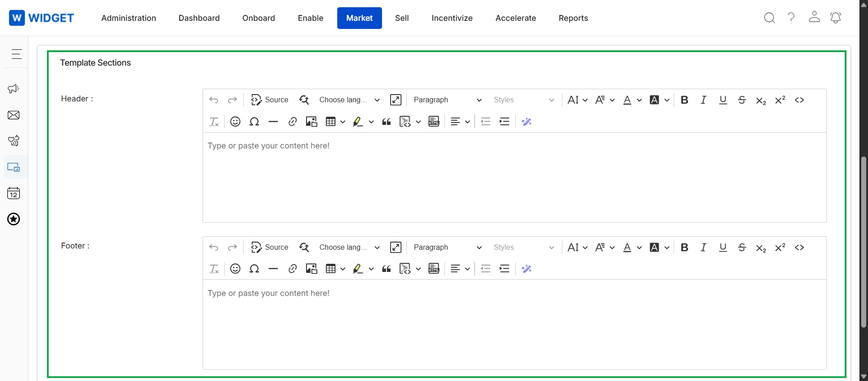The image size is (868, 381).
Task: Open Paragraph heading dropdown in Footer editor
Action: coord(448,248)
